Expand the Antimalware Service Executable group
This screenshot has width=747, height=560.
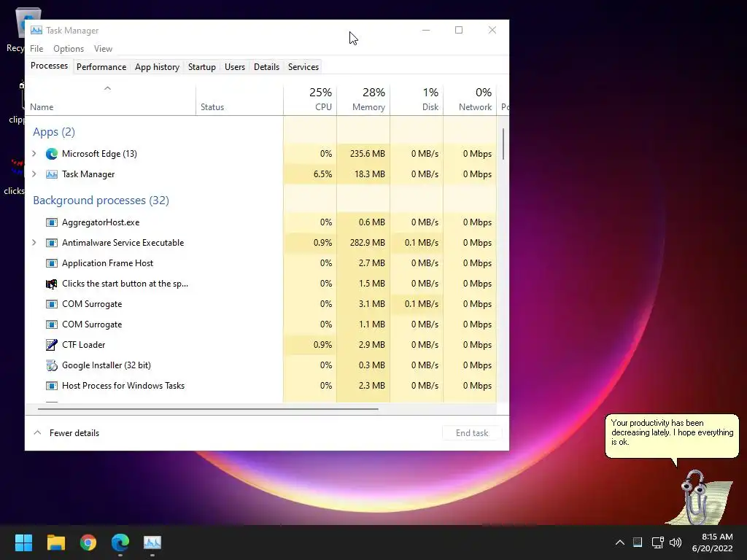[34, 243]
